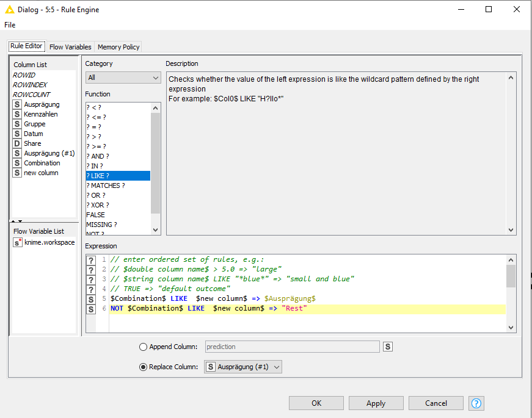Click the NOT keyword on expression line 6
Viewport: 532px width, 418px height.
click(117, 308)
